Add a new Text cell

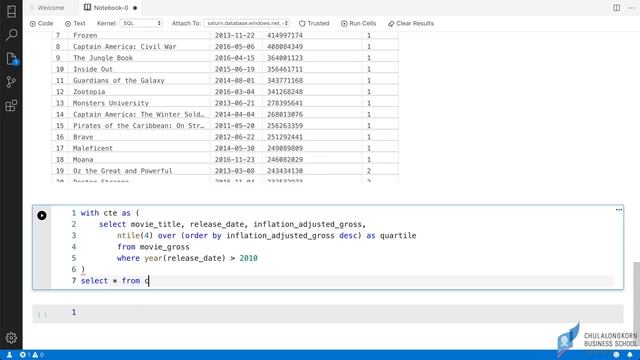coord(75,24)
